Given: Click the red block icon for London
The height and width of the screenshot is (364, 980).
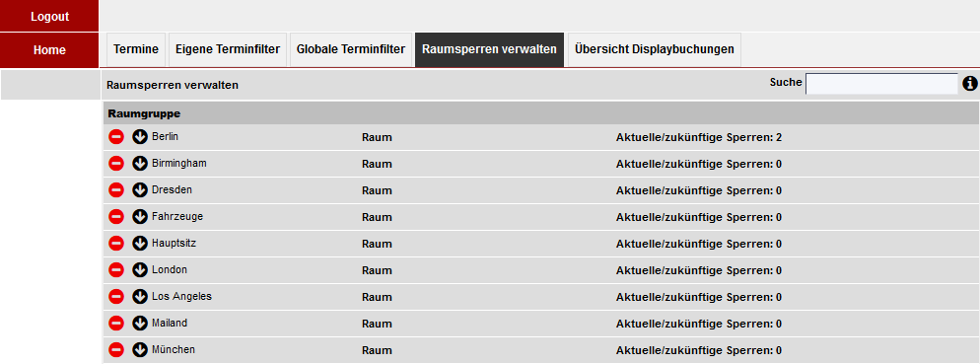Looking at the screenshot, I should (116, 270).
